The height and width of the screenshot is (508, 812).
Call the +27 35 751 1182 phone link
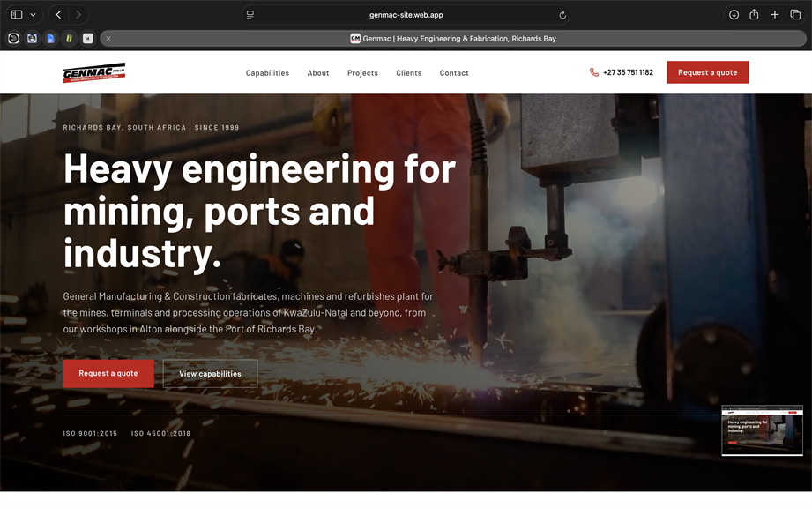(622, 72)
